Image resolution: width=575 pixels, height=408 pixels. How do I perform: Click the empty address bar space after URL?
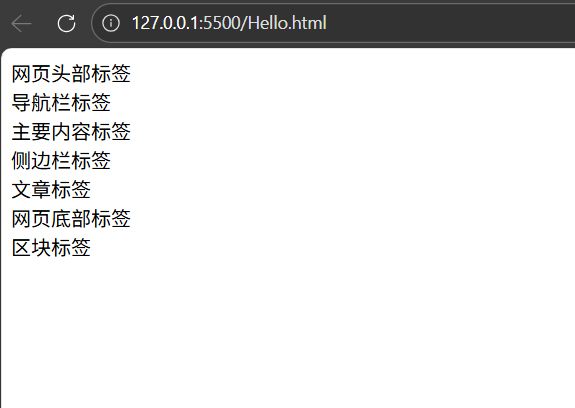point(451,23)
